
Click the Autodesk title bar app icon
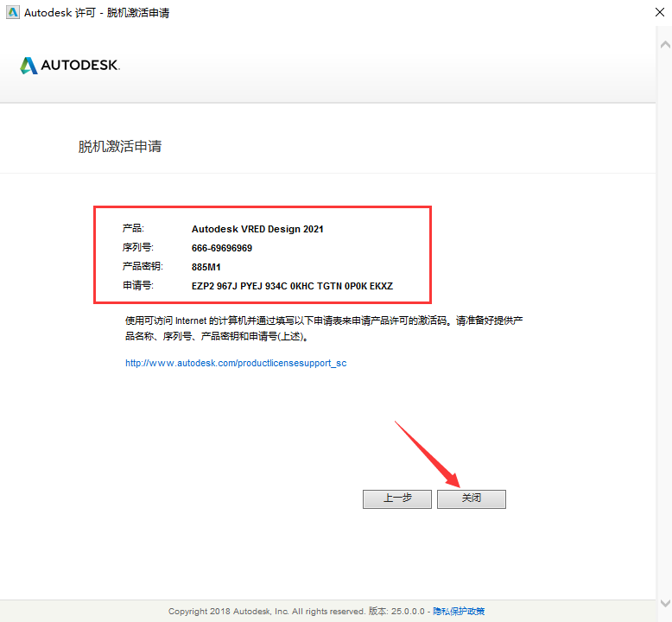click(13, 12)
